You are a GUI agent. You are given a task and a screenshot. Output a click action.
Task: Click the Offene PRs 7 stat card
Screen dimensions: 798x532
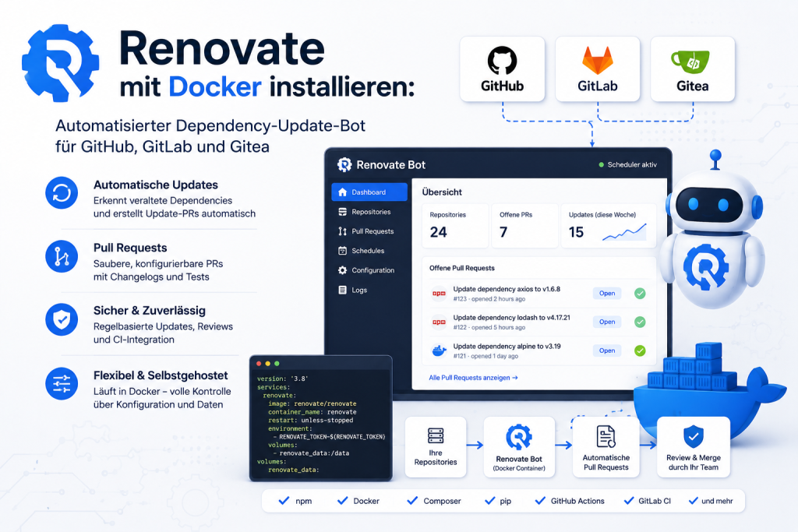(x=524, y=226)
